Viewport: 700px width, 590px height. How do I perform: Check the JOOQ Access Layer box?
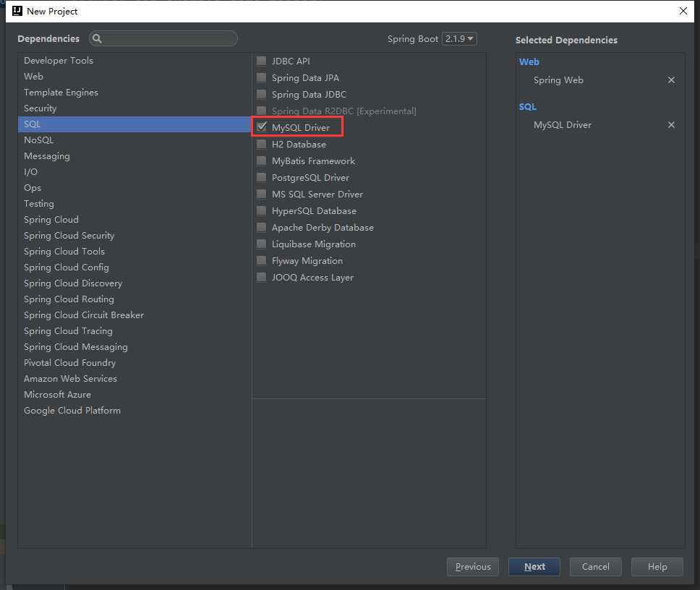pos(262,277)
